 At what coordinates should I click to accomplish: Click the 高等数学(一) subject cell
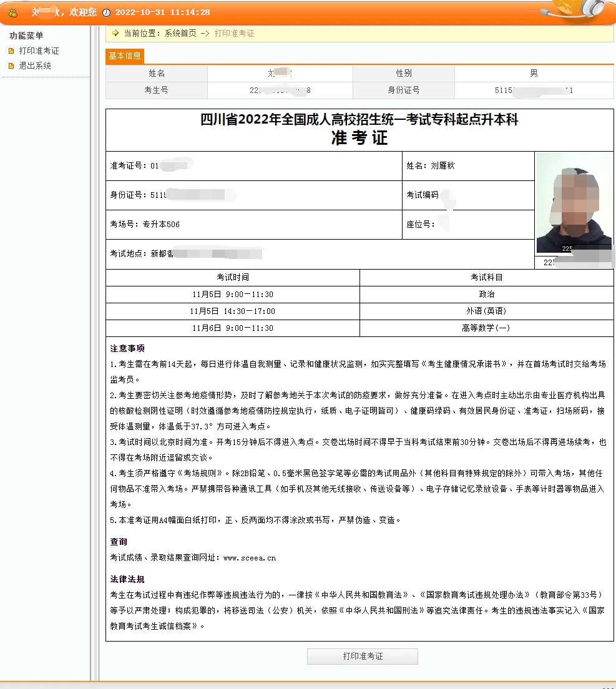(x=486, y=328)
